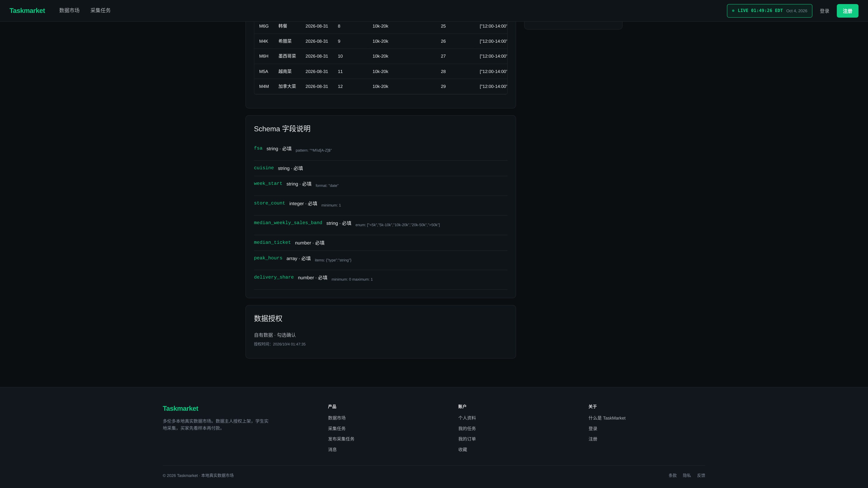Screen dimensions: 868x488
Task: Open the 反馈 footer link
Action: (701, 476)
